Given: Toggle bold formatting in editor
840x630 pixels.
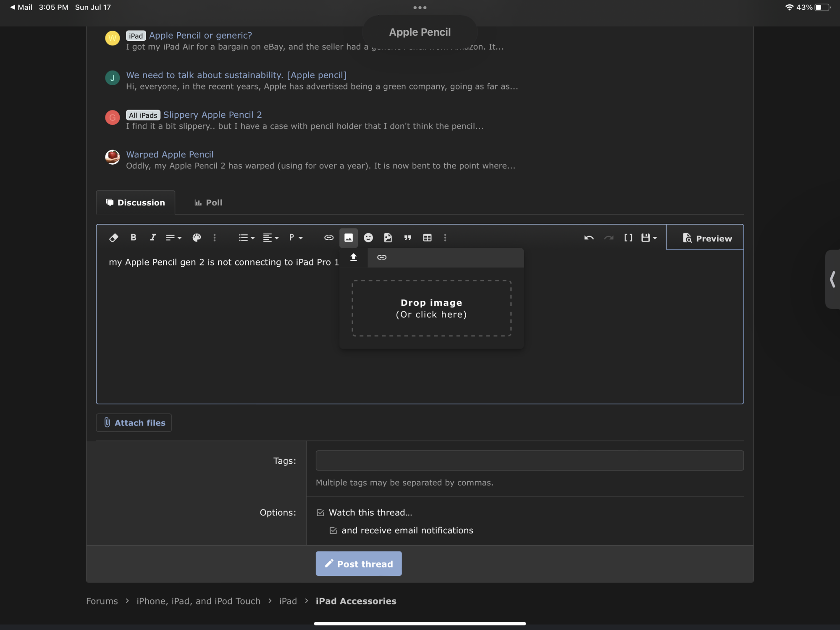Looking at the screenshot, I should 133,237.
